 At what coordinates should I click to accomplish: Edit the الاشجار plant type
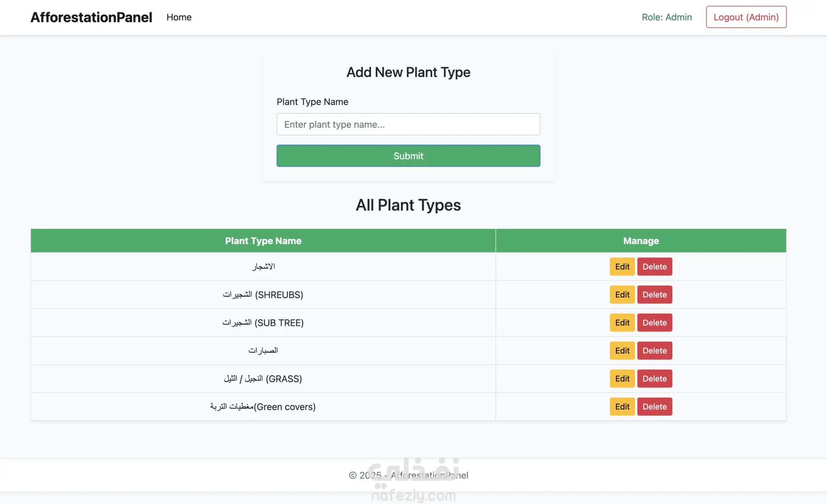pos(622,267)
